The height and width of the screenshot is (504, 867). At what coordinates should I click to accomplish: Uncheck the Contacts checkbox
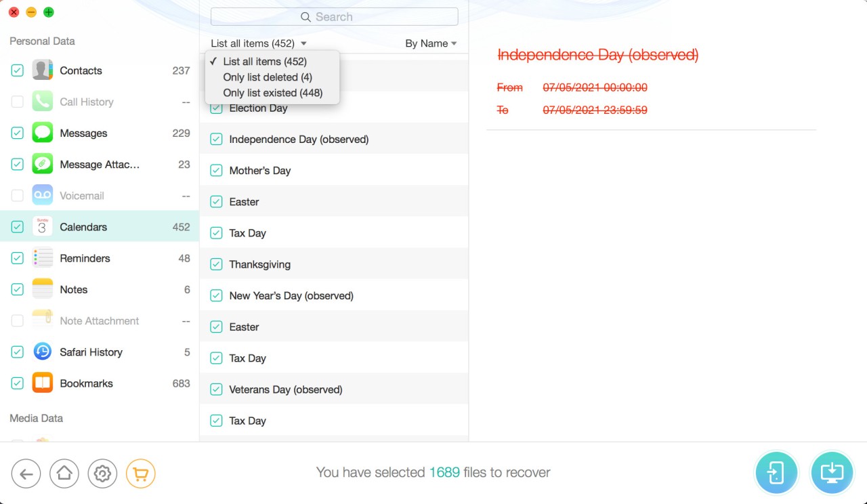18,70
